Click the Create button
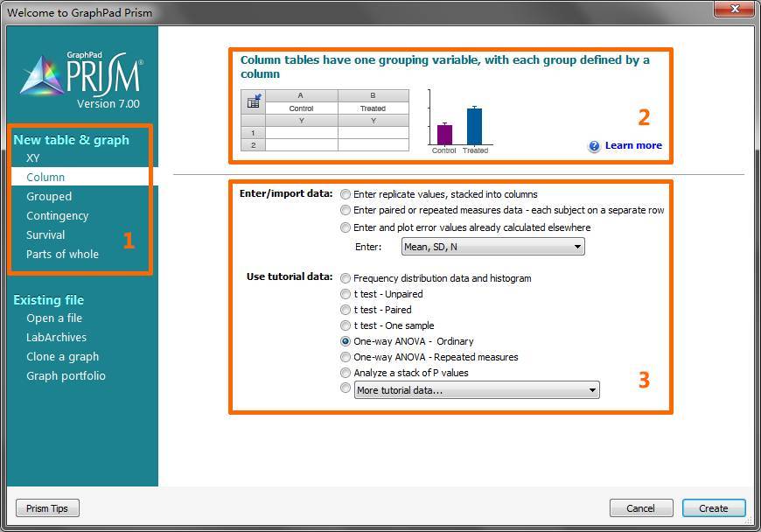761x532 pixels. pyautogui.click(x=714, y=508)
